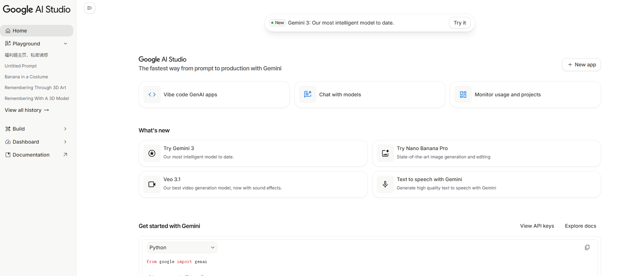Open the Python language dropdown
Viewport: 644px width, 276px height.
[182, 247]
